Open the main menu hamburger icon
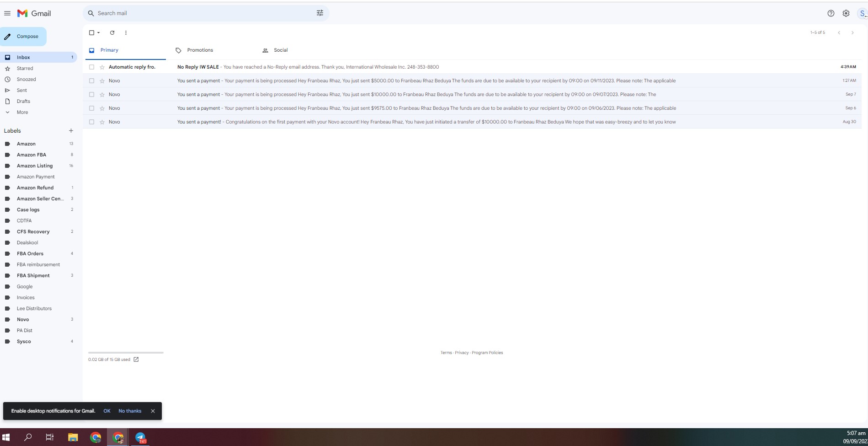The height and width of the screenshot is (446, 868). (7, 13)
